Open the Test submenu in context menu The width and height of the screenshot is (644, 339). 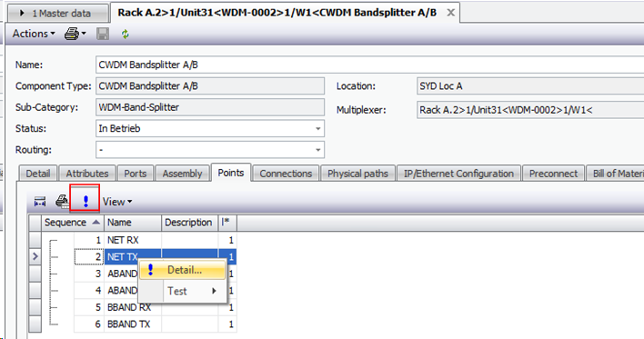(183, 291)
